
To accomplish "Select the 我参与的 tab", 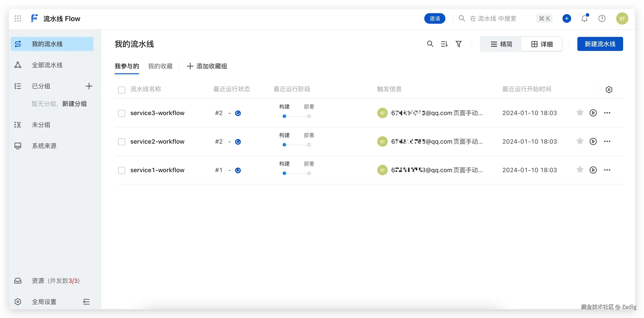I will (127, 66).
